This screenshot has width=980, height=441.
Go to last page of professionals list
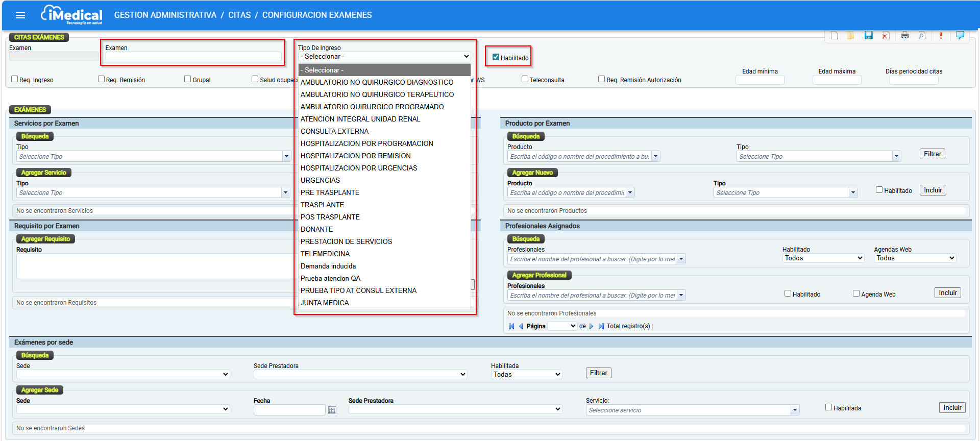(601, 326)
